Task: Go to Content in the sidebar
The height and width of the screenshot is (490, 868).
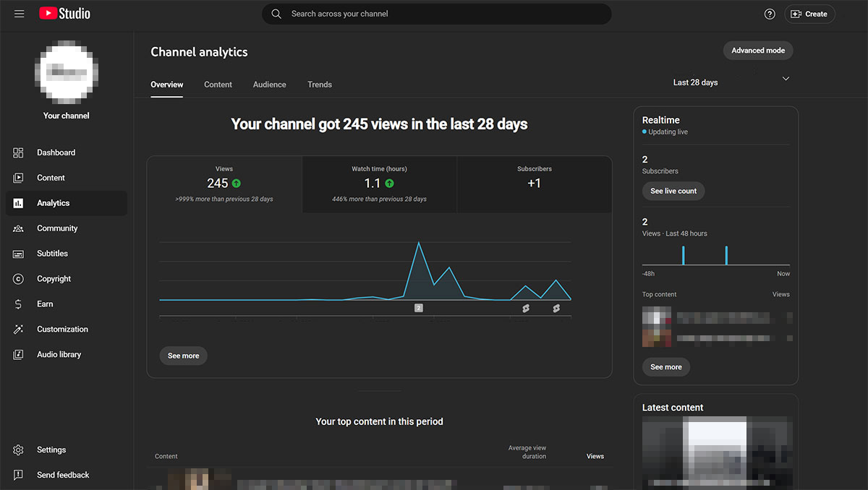Action: tap(51, 178)
